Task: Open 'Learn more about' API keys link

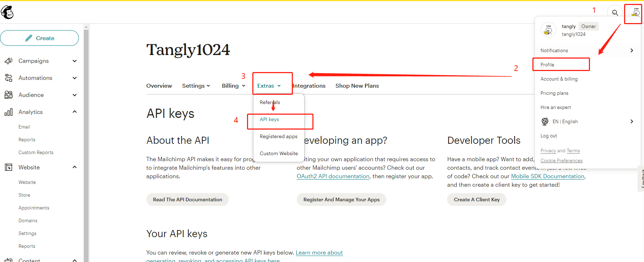Action: (319, 252)
